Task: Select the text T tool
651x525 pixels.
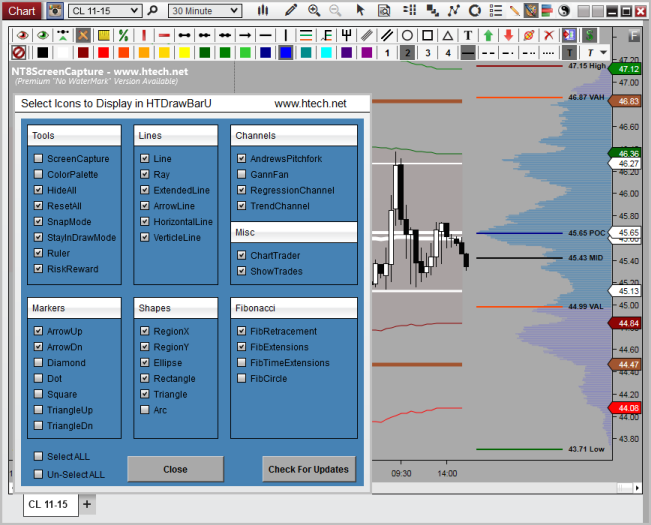Action: 468,35
